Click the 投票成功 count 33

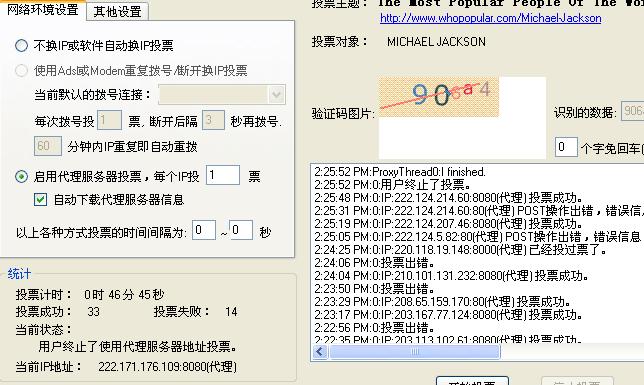tap(94, 312)
